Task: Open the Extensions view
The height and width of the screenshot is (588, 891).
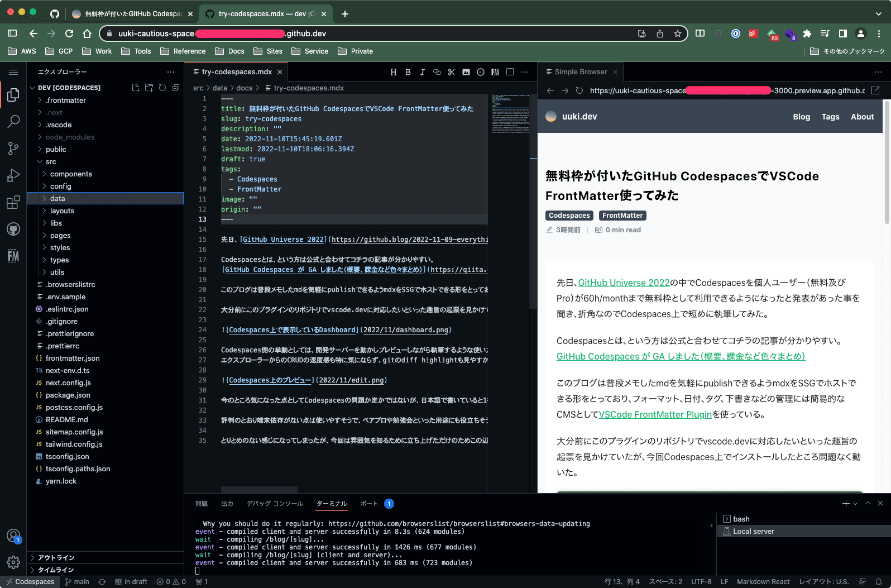Action: pos(13,202)
